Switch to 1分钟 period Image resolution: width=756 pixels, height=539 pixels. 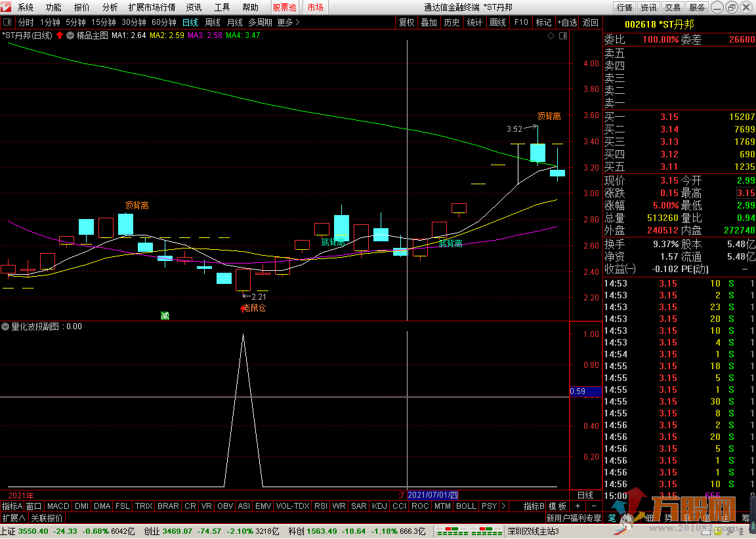pyautogui.click(x=50, y=22)
